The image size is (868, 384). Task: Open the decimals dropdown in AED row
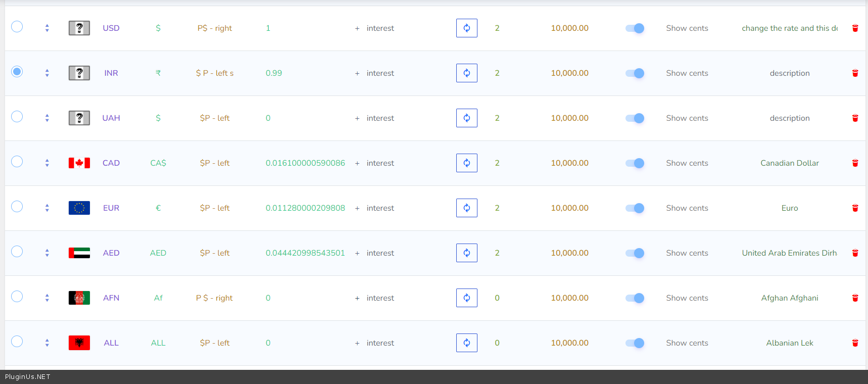[x=497, y=253]
